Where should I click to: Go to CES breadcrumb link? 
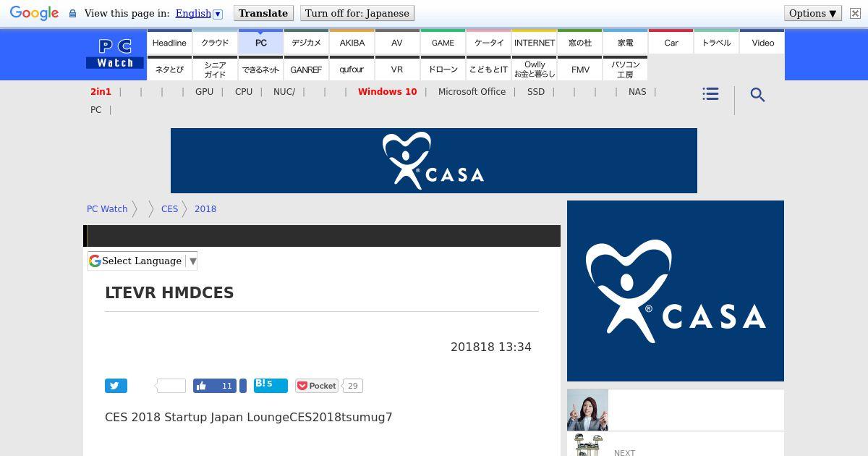tap(169, 208)
